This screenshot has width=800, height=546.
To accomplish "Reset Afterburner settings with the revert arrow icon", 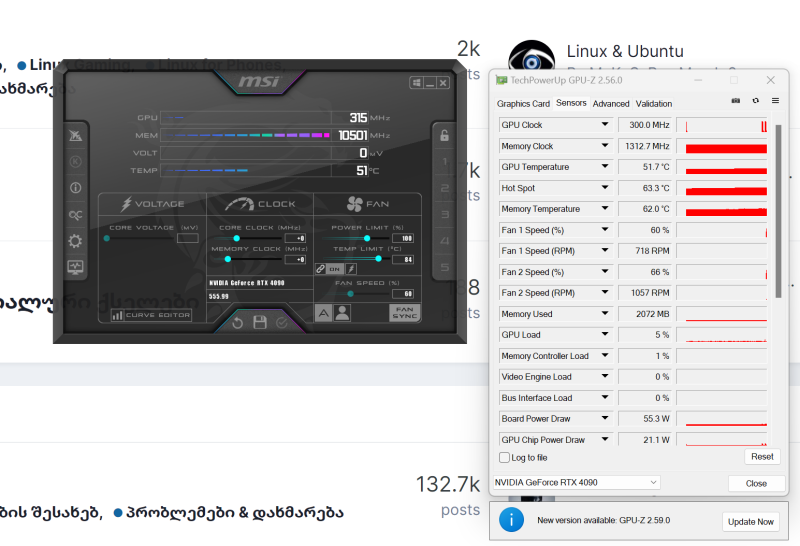I will 238,322.
